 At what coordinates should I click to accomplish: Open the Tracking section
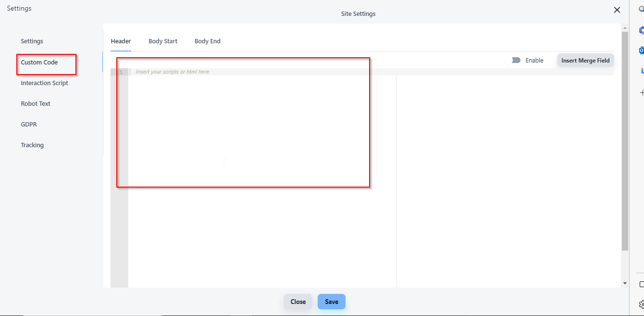pos(32,145)
